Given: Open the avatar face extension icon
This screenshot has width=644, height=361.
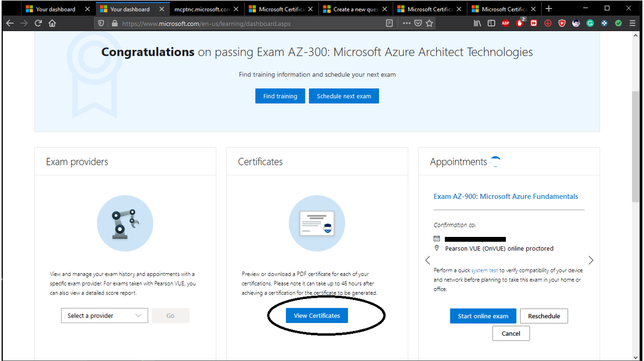Looking at the screenshot, I should (576, 24).
